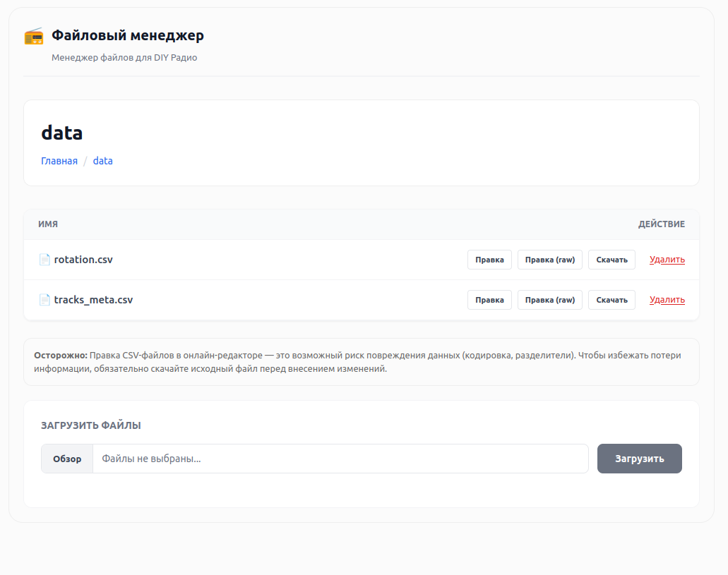Open the Файловый менеджер title
This screenshot has height=575, width=728.
(x=128, y=35)
